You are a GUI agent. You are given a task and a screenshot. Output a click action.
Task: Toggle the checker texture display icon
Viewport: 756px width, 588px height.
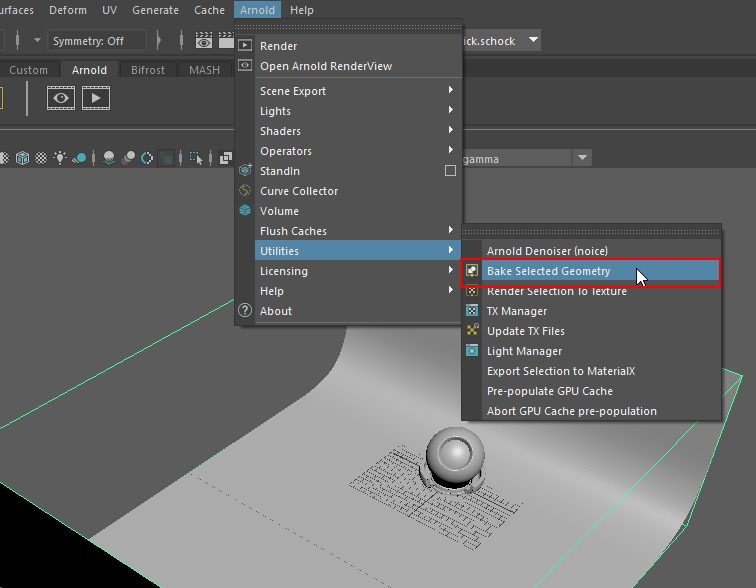coord(41,158)
